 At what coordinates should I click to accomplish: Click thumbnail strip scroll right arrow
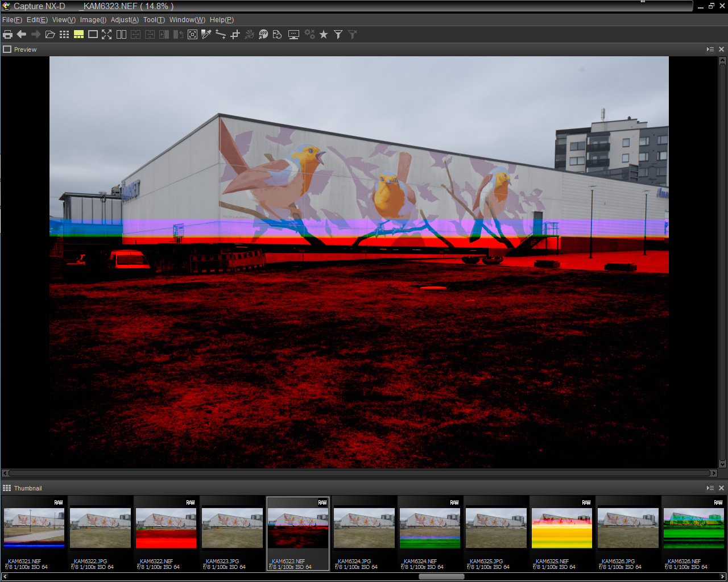(723, 576)
